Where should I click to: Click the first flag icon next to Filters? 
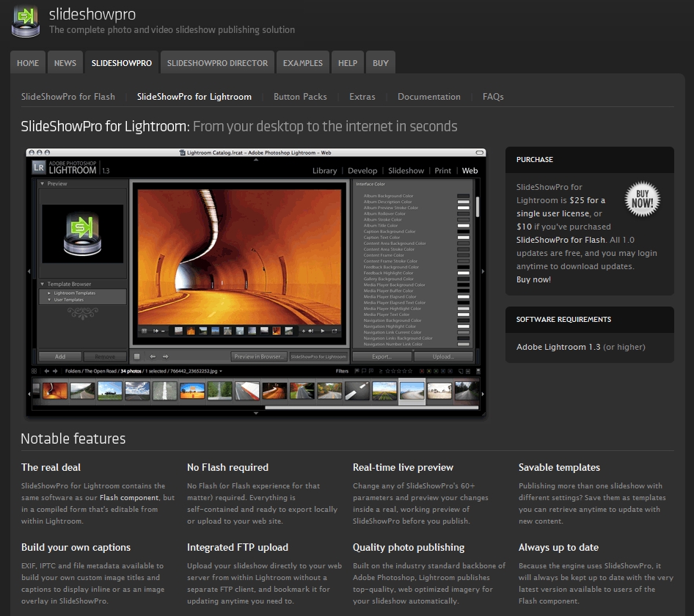click(357, 371)
